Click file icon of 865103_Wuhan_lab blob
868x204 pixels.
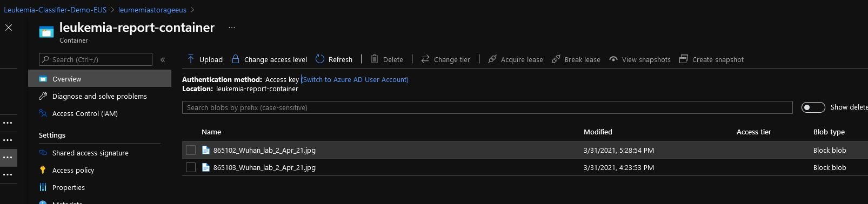coord(205,167)
